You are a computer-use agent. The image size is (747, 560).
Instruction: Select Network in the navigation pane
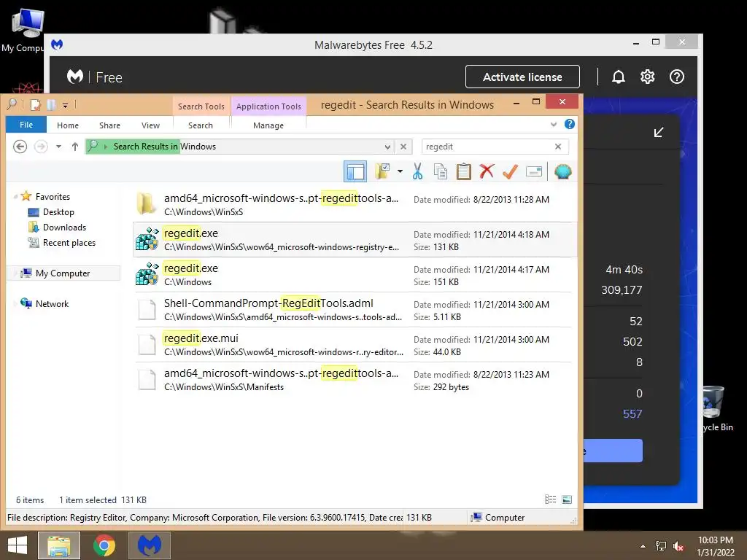[52, 304]
